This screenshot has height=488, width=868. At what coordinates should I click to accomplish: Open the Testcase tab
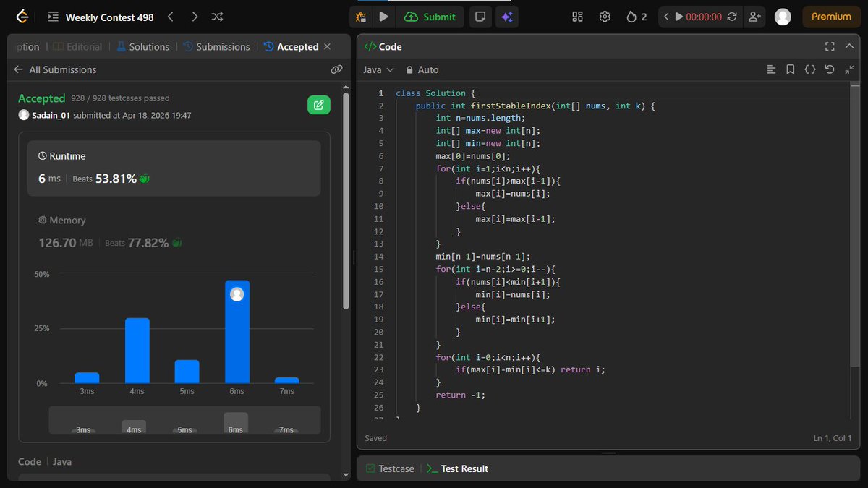click(390, 468)
